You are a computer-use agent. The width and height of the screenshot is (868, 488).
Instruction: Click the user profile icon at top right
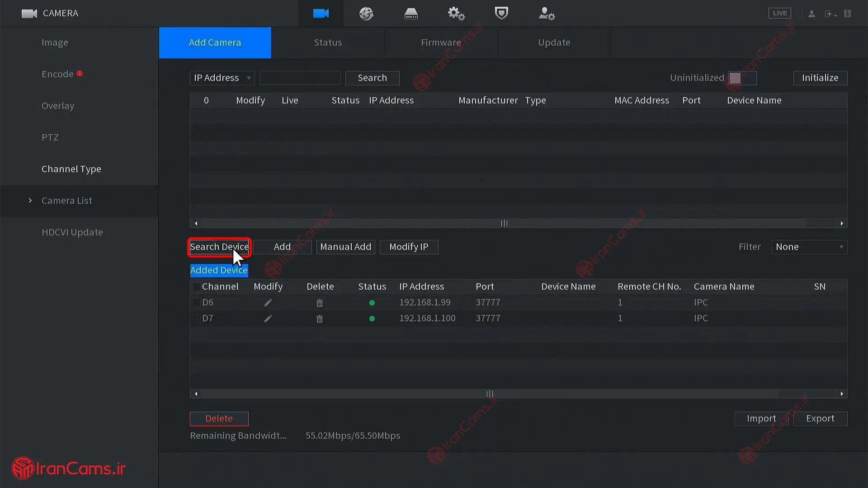(811, 14)
